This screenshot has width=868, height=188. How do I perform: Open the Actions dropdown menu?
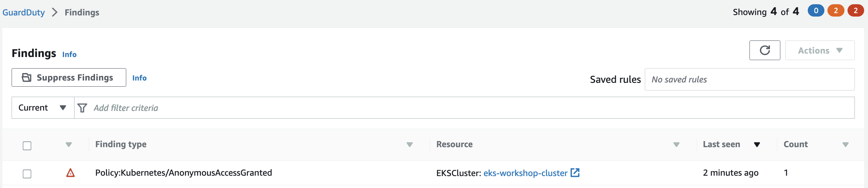[820, 50]
